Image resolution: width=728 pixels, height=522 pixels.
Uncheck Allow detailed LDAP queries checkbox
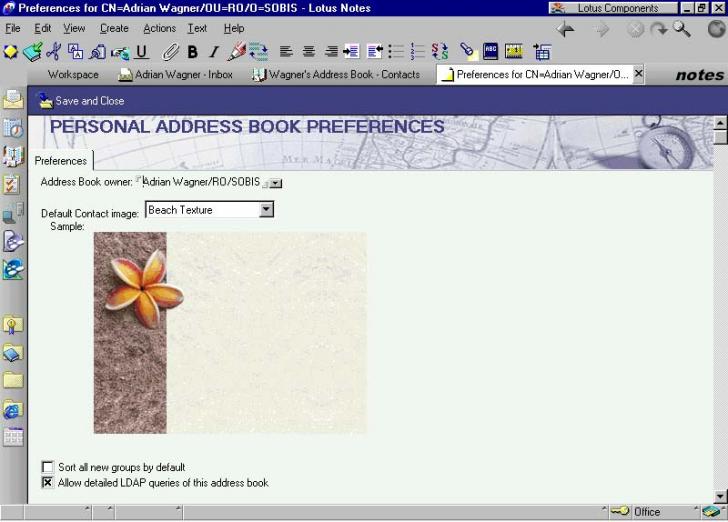(47, 483)
